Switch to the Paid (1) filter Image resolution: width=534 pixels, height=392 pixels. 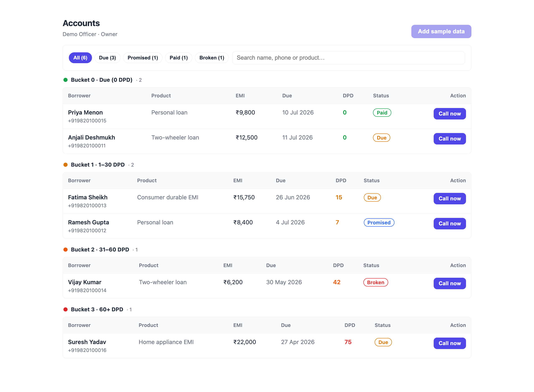pyautogui.click(x=179, y=58)
